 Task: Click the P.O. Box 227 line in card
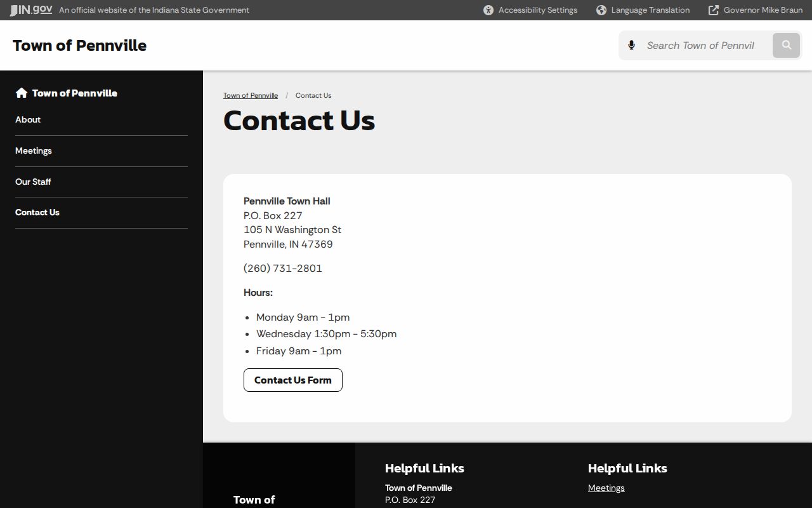click(x=273, y=216)
